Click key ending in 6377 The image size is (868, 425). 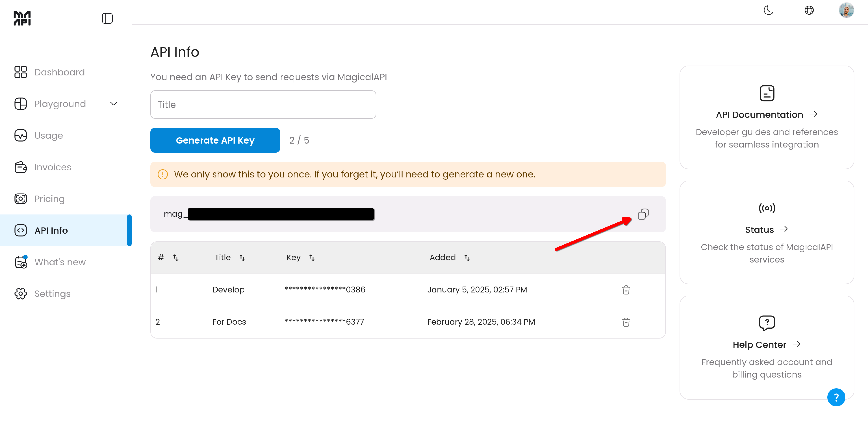click(x=324, y=322)
